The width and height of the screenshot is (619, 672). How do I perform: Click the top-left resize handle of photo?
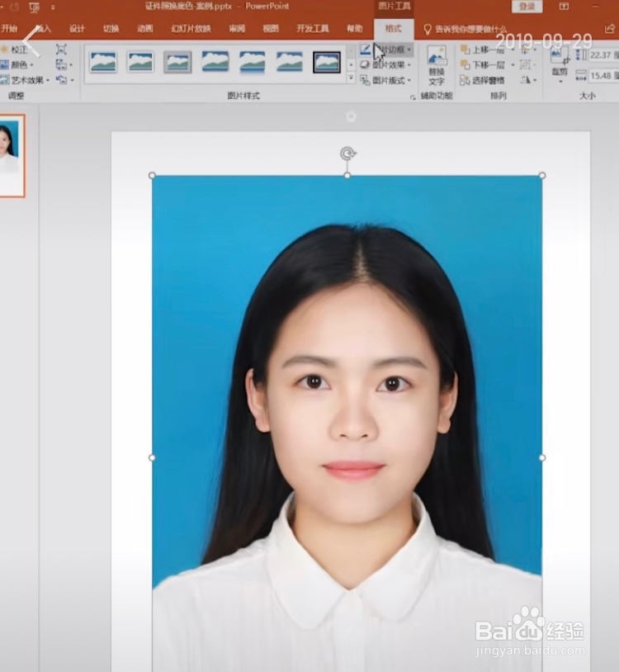coord(152,175)
